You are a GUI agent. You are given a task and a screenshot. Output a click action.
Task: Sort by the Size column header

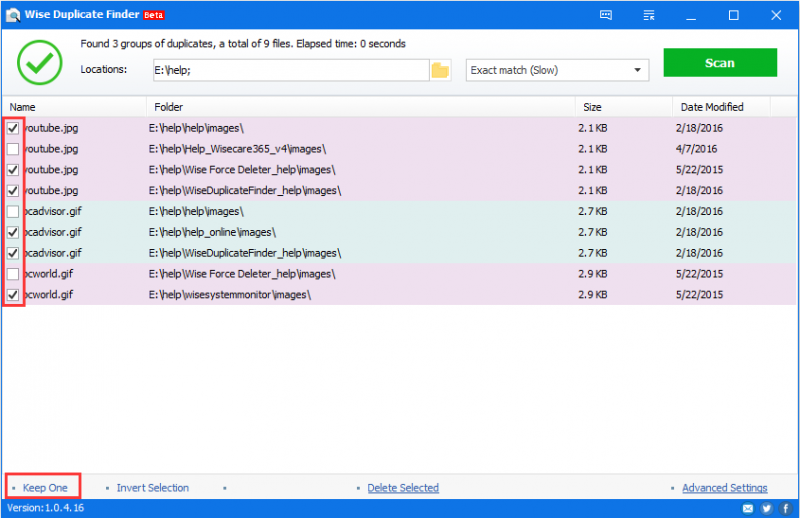(x=624, y=107)
